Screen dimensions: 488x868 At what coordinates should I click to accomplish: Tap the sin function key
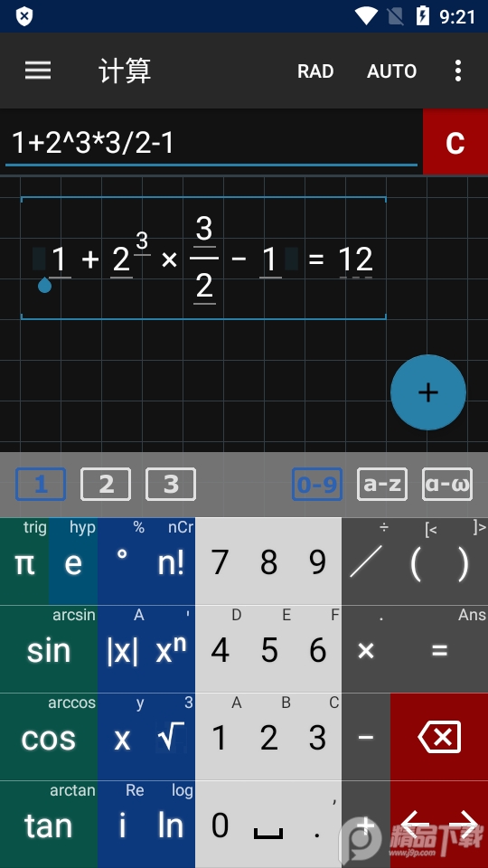[x=49, y=649]
